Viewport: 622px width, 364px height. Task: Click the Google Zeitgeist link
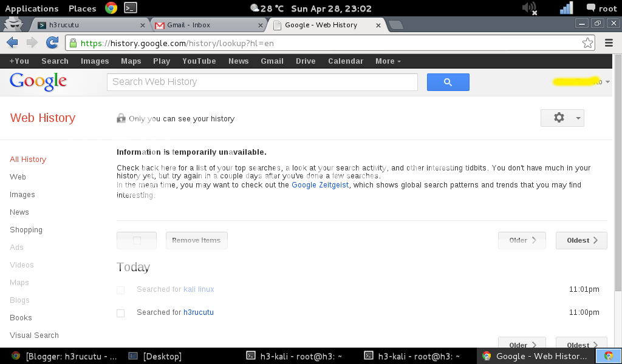(320, 185)
